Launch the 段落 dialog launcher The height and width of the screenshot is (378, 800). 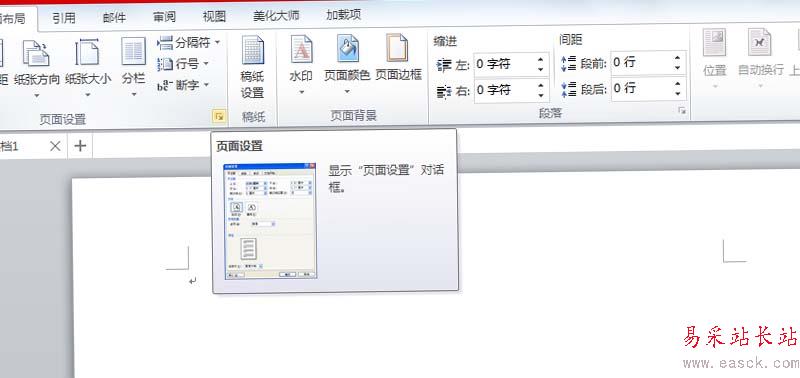[x=682, y=111]
